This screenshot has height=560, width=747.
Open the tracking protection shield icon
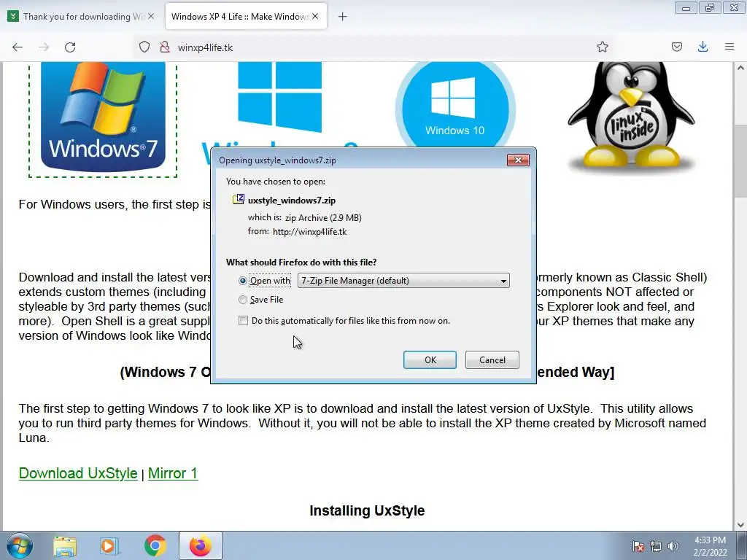[144, 47]
